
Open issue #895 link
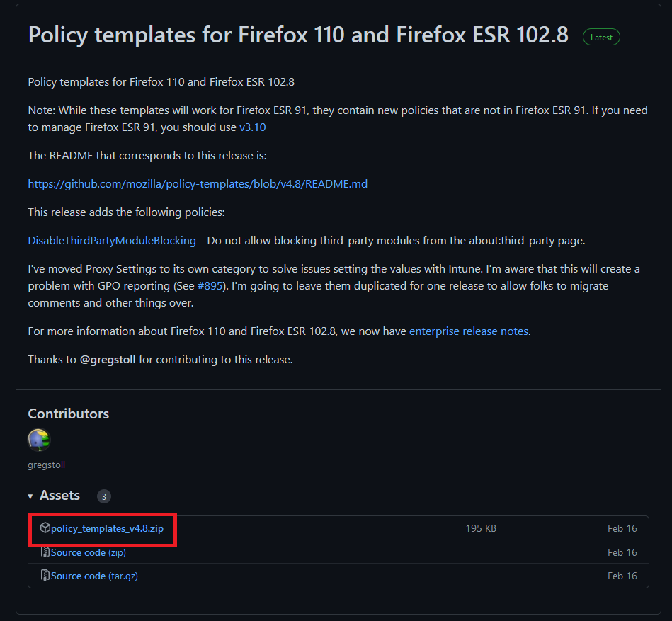[x=210, y=286]
